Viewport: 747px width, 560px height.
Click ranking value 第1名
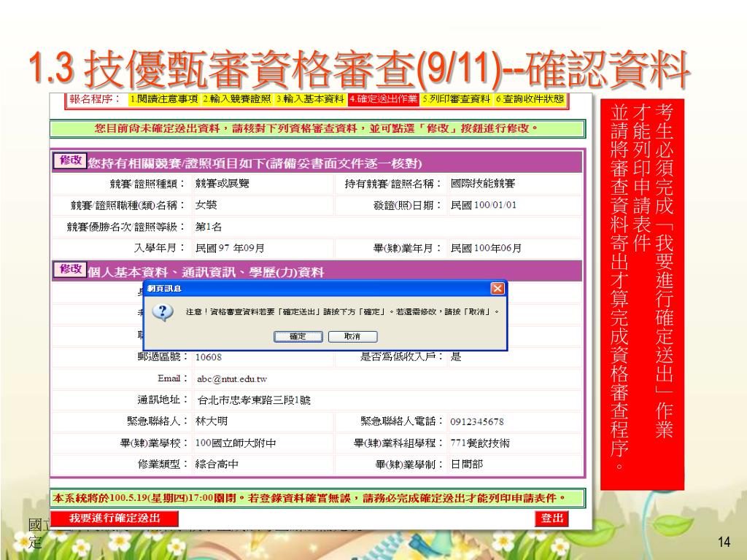click(x=209, y=227)
